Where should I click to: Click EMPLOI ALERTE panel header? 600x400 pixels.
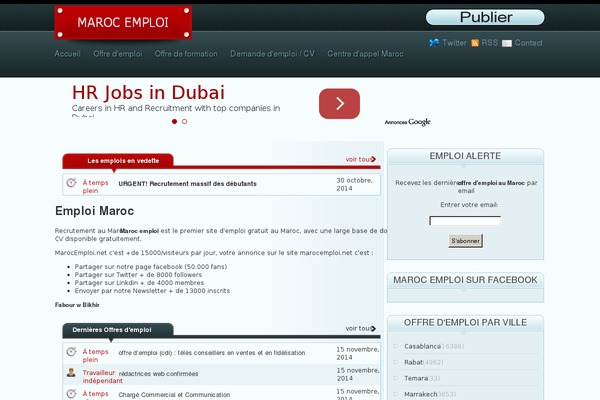[465, 156]
